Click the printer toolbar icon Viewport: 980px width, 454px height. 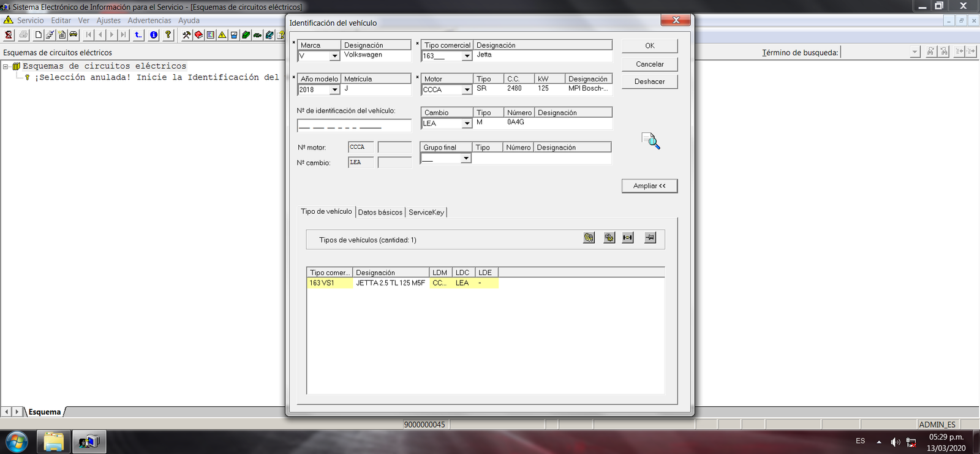(x=23, y=35)
